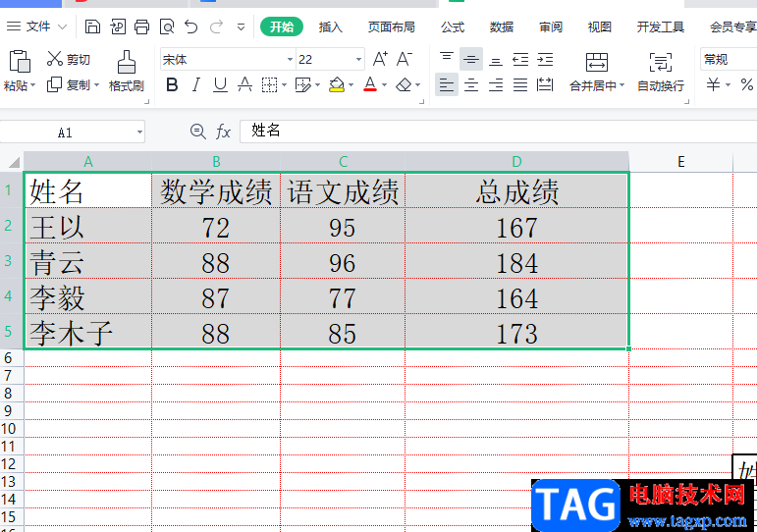Toggle underline formatting
The image size is (757, 532).
pyautogui.click(x=220, y=85)
